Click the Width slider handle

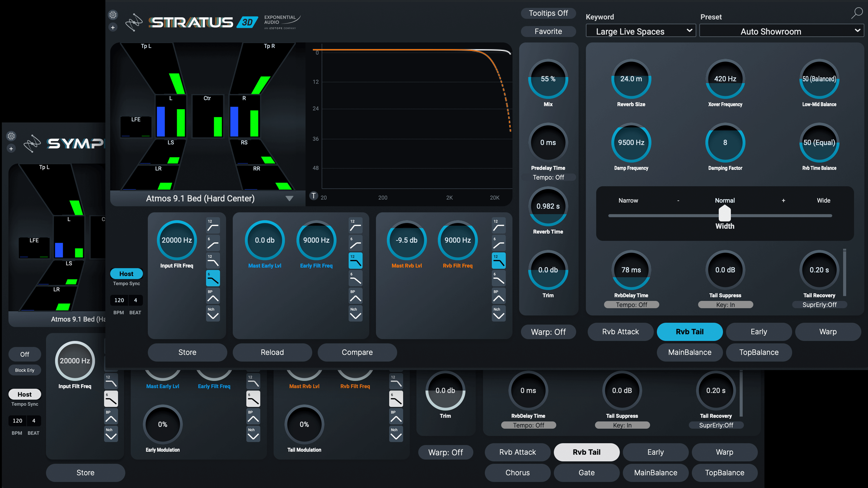coord(725,213)
